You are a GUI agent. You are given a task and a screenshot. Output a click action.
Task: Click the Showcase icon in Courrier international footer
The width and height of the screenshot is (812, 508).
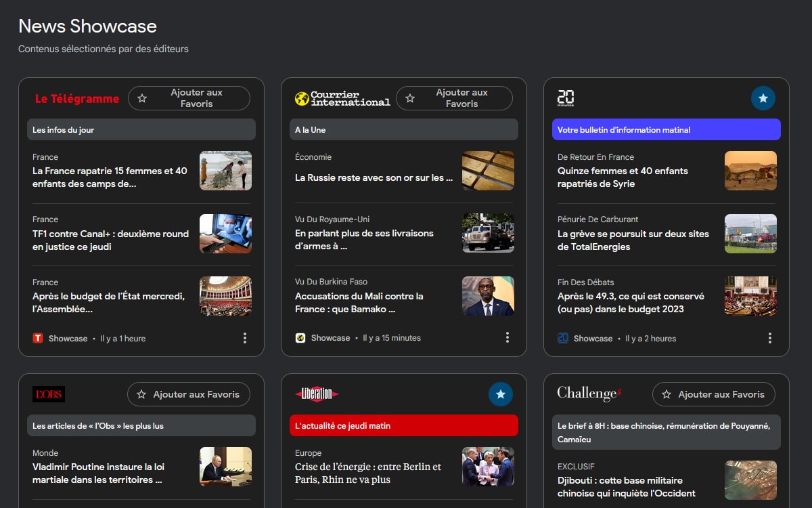tap(300, 337)
